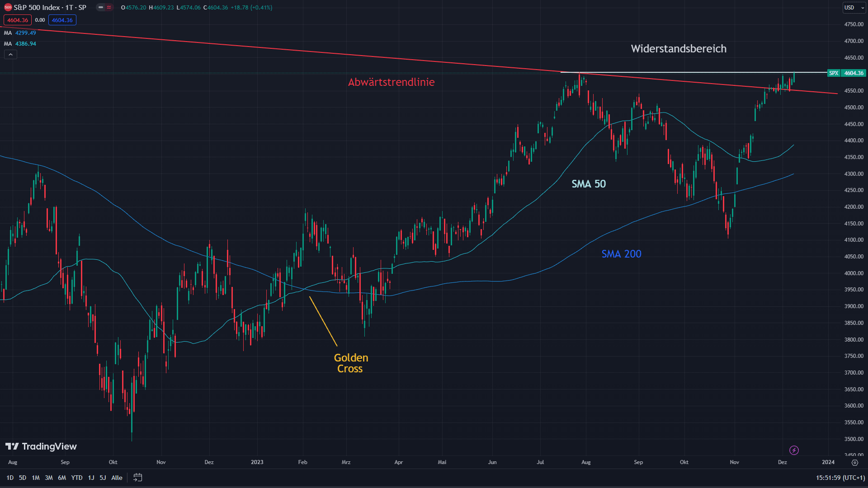Set the range to 3M
Screen dimensions: 868x488
49,478
